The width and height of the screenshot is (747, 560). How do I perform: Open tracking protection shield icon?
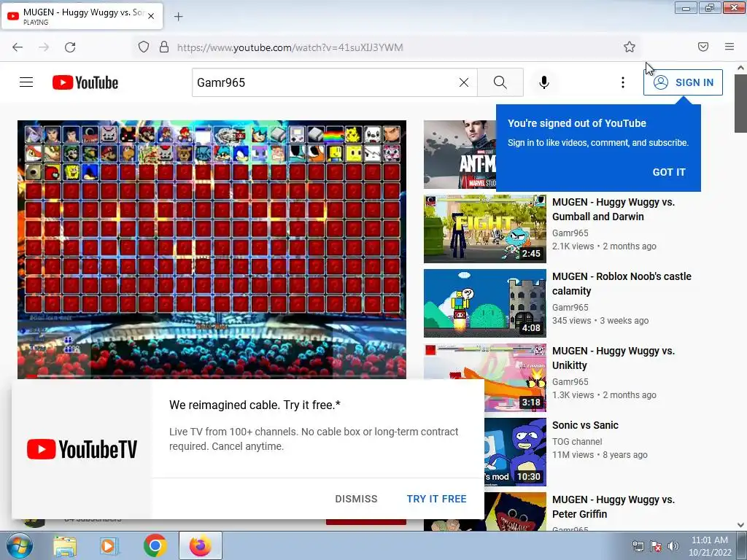pos(144,47)
